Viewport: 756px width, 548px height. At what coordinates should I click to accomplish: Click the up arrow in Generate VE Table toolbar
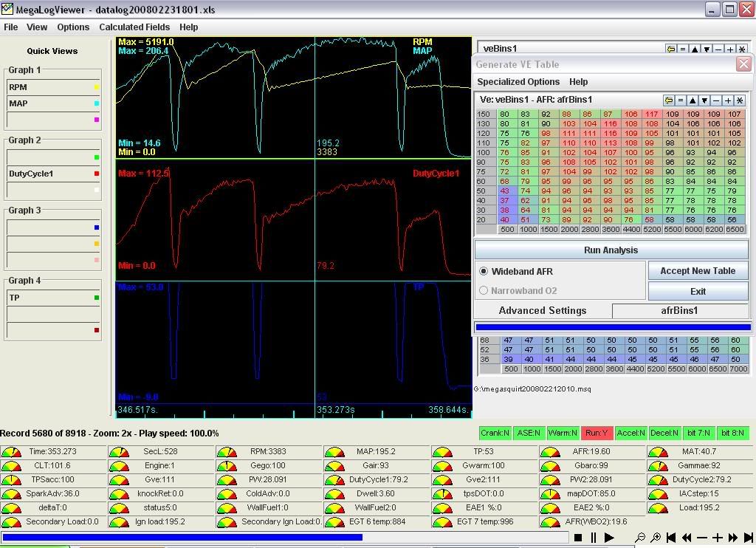[x=693, y=100]
